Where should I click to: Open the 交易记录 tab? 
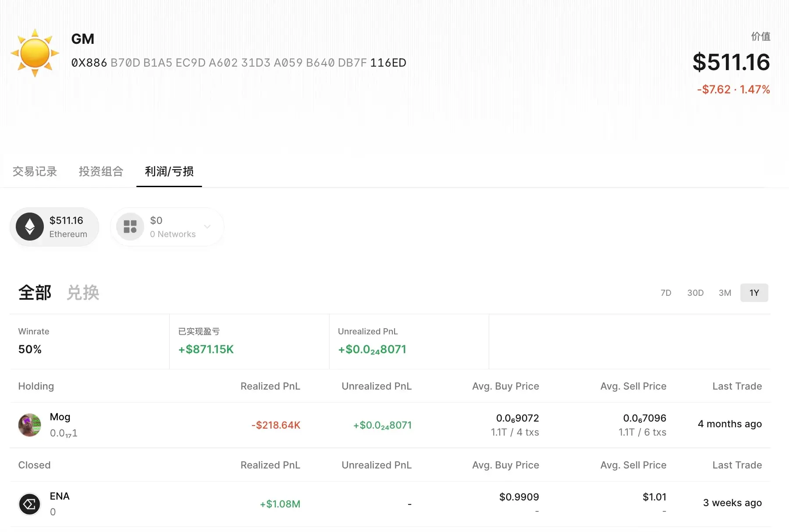click(35, 171)
